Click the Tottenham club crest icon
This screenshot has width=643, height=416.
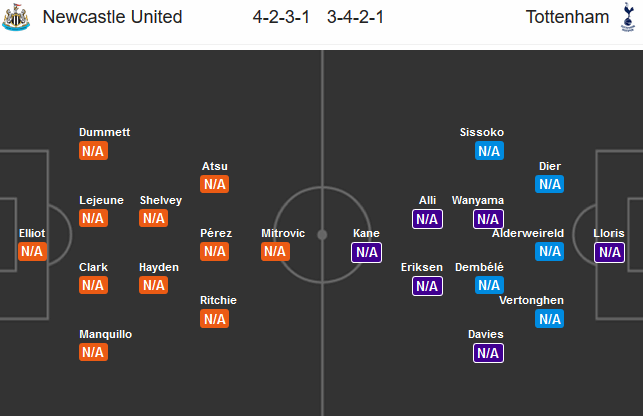626,18
